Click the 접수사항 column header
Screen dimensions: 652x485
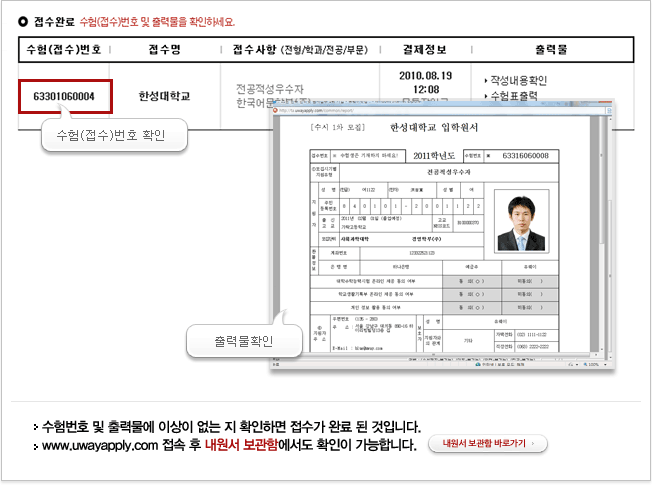[x=300, y=49]
